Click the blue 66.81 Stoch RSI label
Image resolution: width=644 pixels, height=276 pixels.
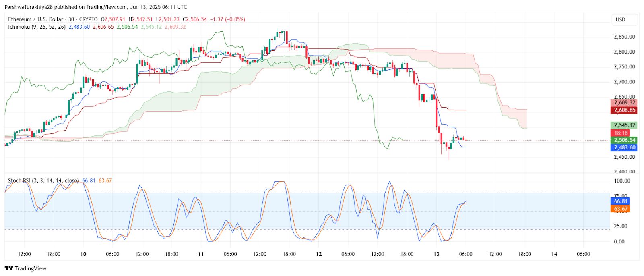[x=620, y=201]
